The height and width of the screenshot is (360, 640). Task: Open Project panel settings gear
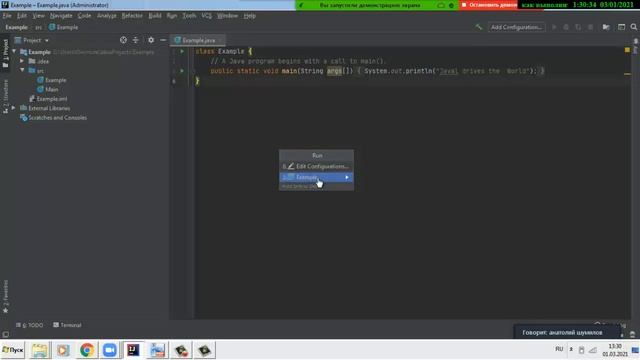151,40
